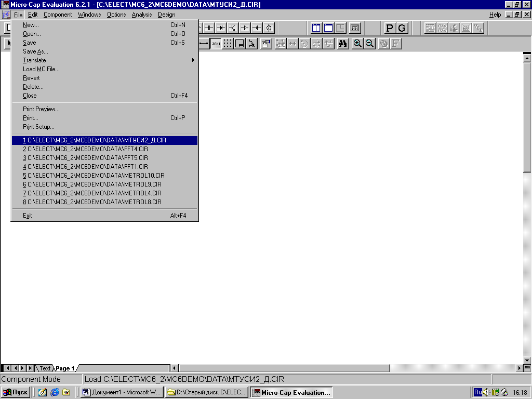Viewport: 532px width, 399px height.
Task: Click the cascade windows layout icon
Action: [x=340, y=28]
